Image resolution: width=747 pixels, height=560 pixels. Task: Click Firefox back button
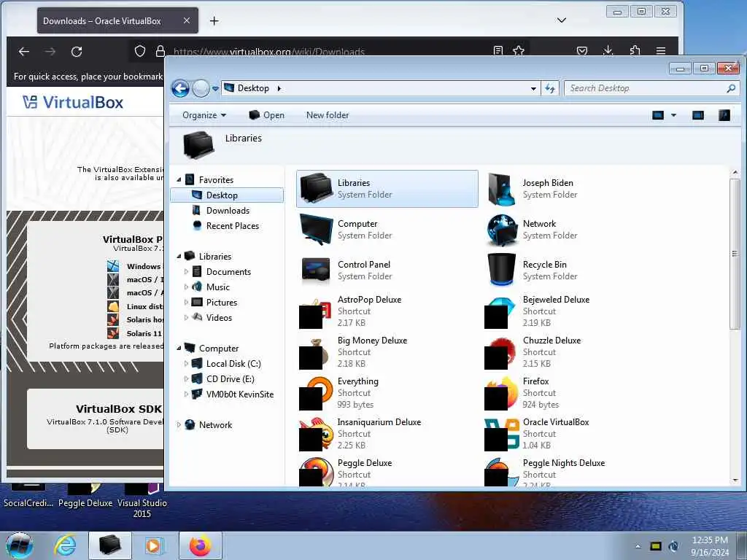(x=24, y=52)
